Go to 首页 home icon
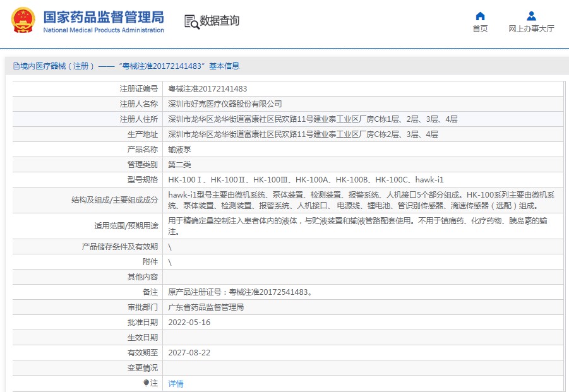The width and height of the screenshot is (569, 392). [x=480, y=16]
